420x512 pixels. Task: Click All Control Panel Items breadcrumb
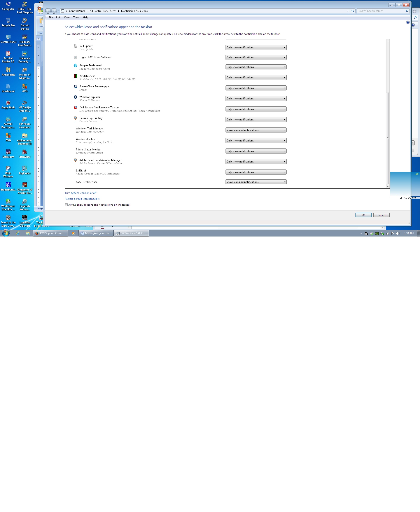103,11
